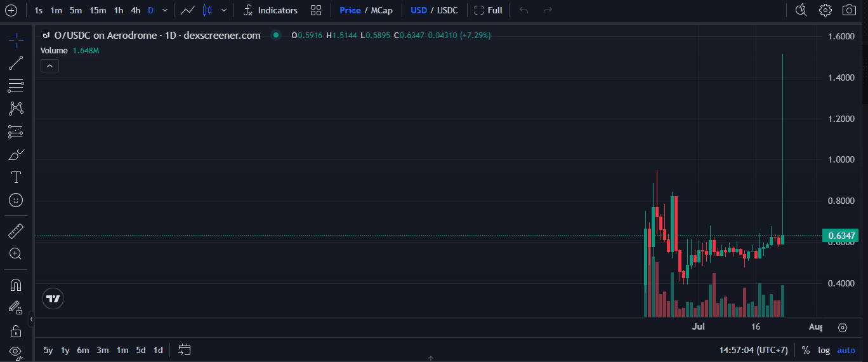Select the Text annotation tool
The image size is (868, 362).
point(16,177)
